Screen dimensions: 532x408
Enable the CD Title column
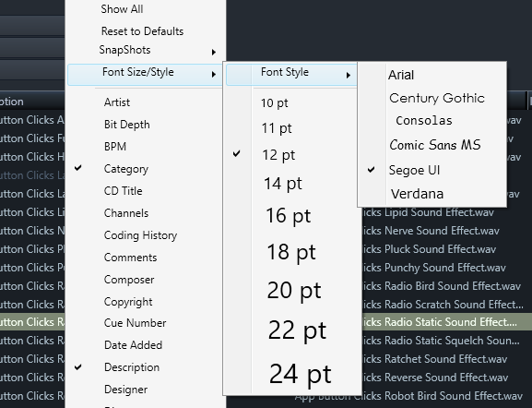123,191
